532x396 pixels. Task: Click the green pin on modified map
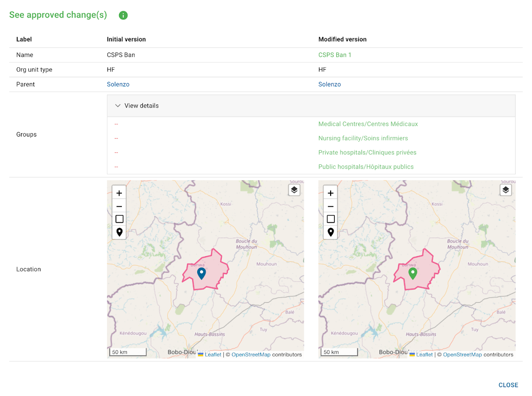tap(412, 273)
